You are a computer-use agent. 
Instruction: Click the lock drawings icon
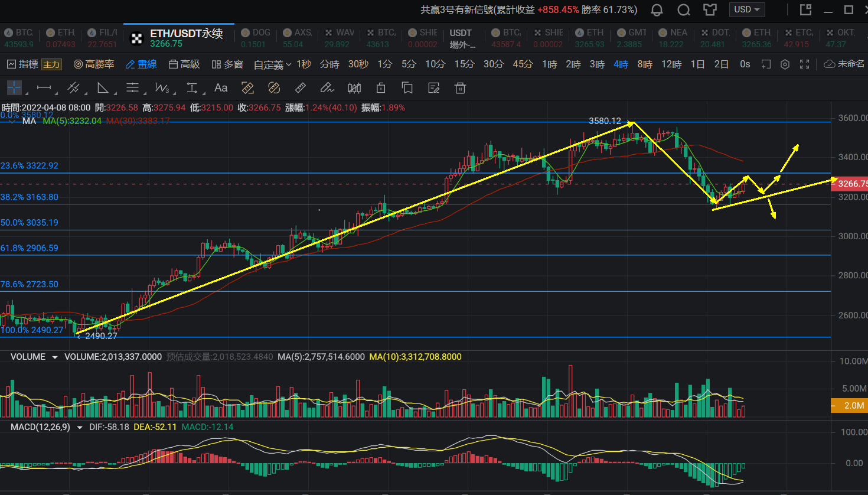381,88
